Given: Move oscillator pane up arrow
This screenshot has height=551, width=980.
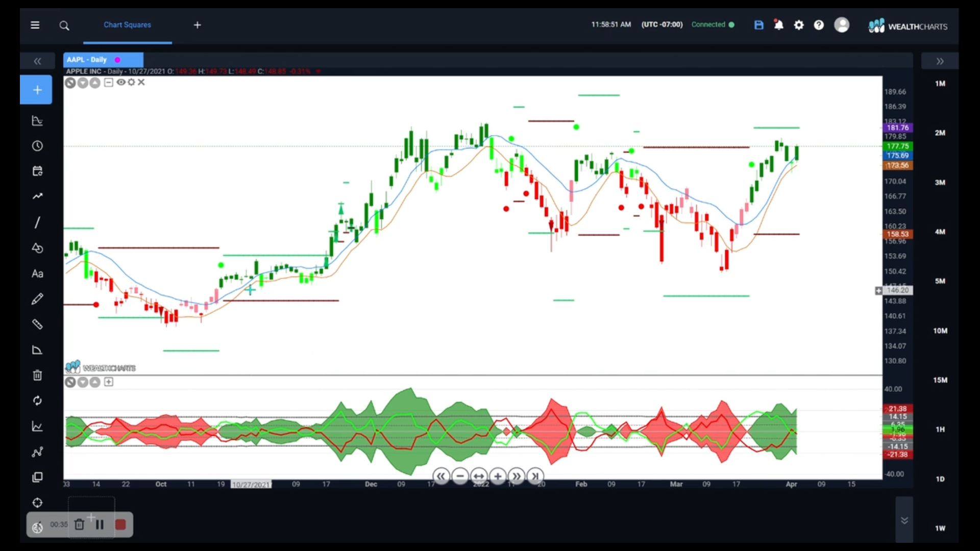Looking at the screenshot, I should 95,382.
